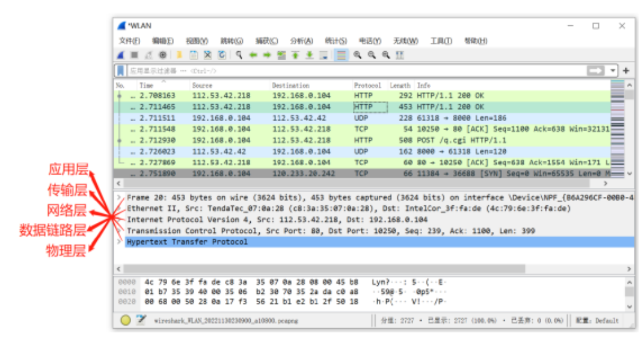Image resolution: width=644 pixels, height=339 pixels.
Task: Open the 分析(A) menu
Action: point(301,41)
